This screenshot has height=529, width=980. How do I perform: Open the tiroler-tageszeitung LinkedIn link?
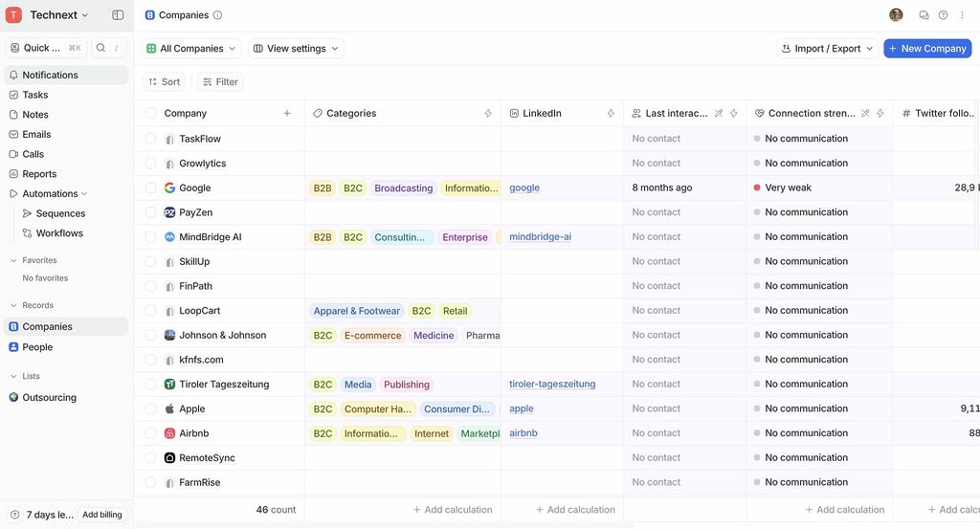(552, 385)
